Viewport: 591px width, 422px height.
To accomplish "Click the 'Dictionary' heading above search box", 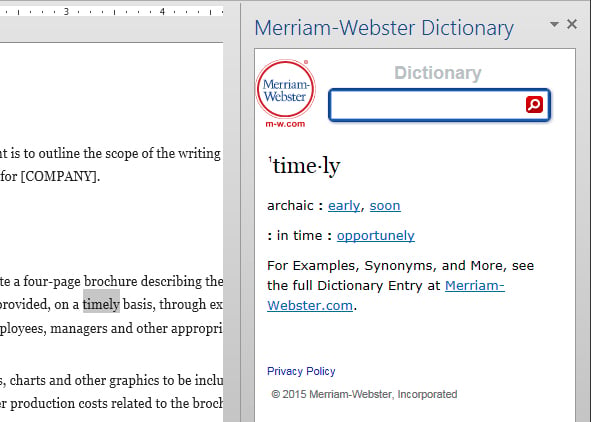I will pyautogui.click(x=438, y=73).
